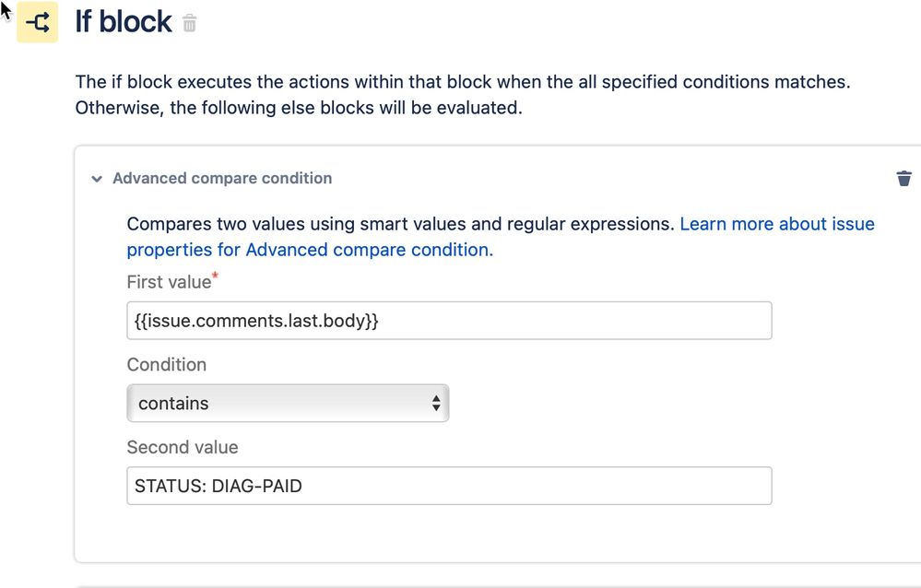Click the up-down arrows on Condition select
Image resolution: width=921 pixels, height=588 pixels.
point(436,403)
